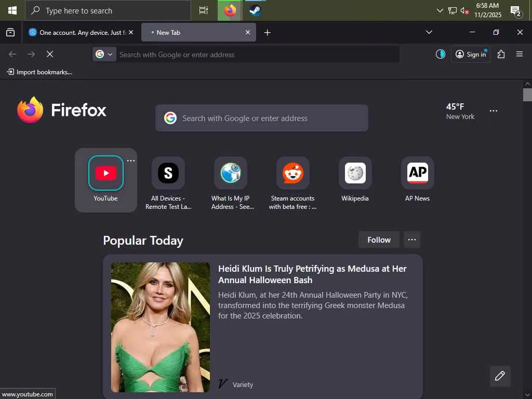Click the Follow button for Popular Today
The image size is (532, 399).
click(x=379, y=240)
